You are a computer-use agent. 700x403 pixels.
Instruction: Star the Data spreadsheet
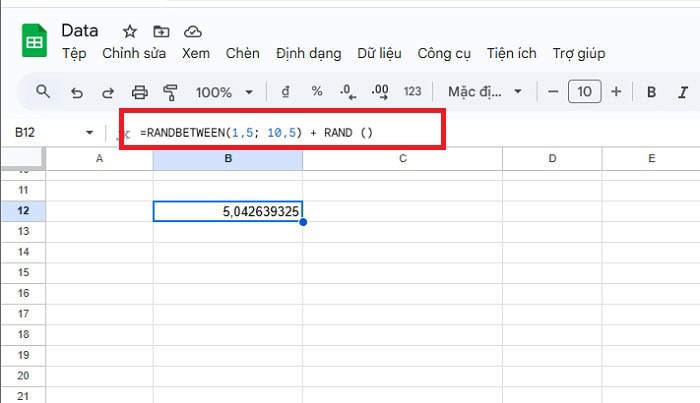(130, 31)
